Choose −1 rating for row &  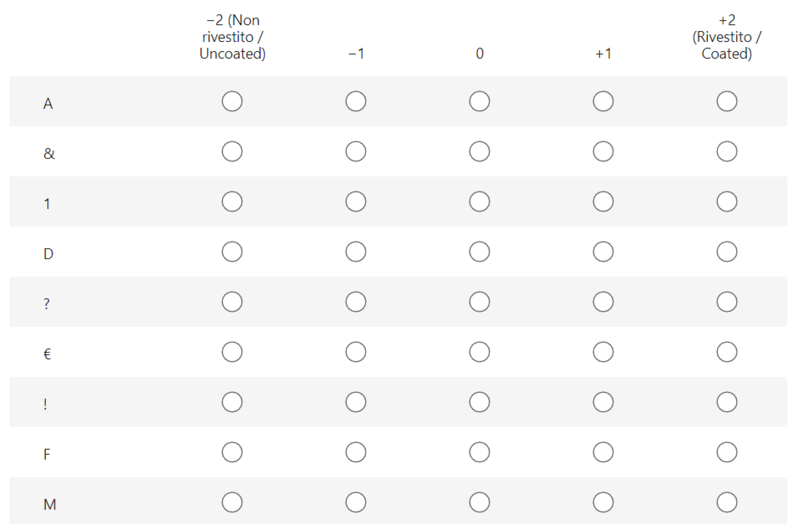tap(356, 151)
